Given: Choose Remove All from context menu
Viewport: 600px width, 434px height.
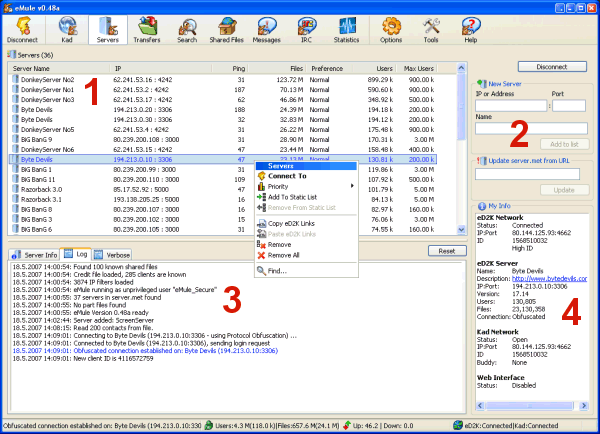Looking at the screenshot, I should pos(306,255).
